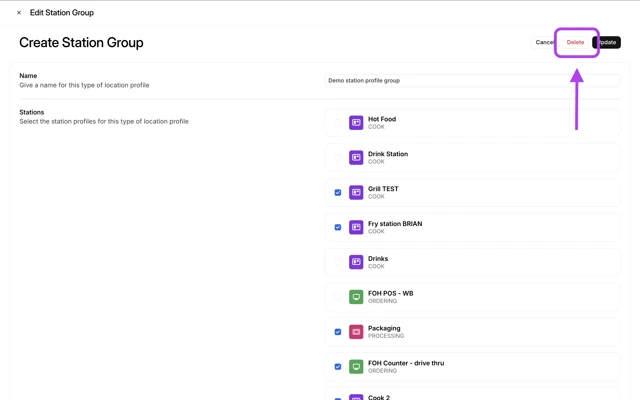The width and height of the screenshot is (640, 400).
Task: Click the Fry station BRIAN icon
Action: (x=356, y=227)
